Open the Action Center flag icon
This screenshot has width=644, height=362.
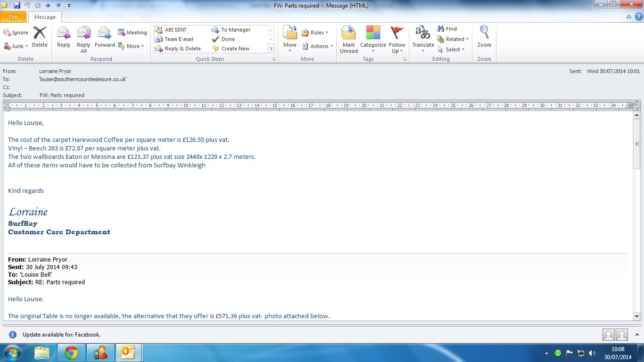tap(570, 353)
